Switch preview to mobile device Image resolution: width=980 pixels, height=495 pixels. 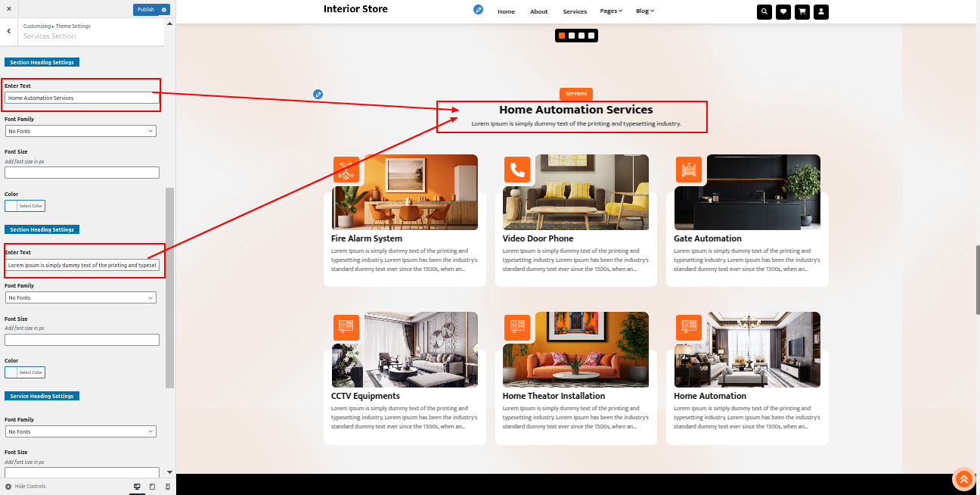coord(167,486)
